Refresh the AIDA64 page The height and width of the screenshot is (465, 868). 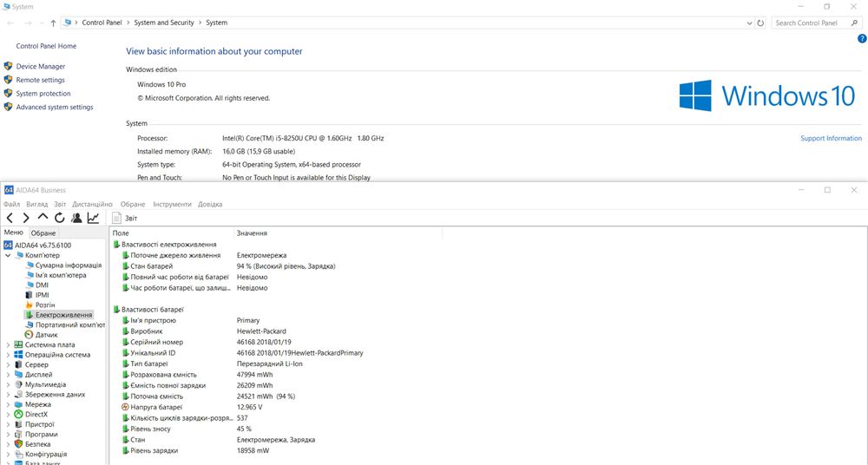coord(59,218)
